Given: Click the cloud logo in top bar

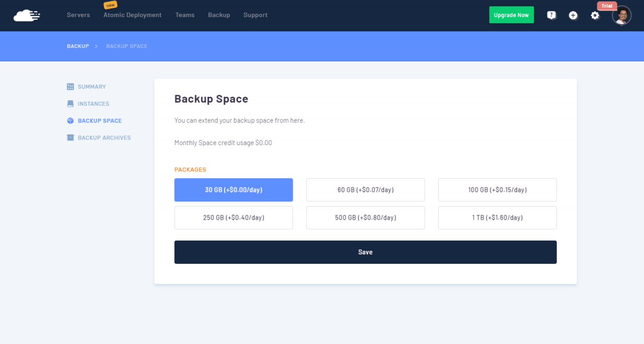Looking at the screenshot, I should coord(26,15).
